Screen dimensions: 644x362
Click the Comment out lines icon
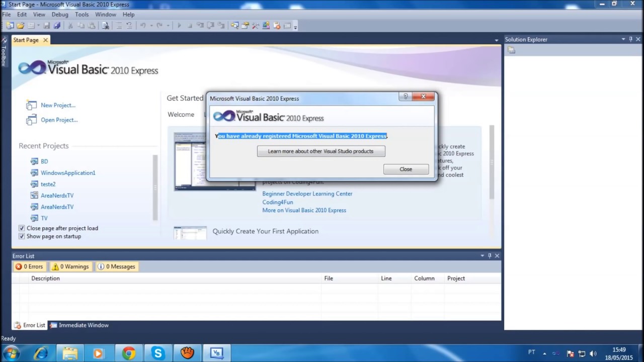(x=120, y=26)
